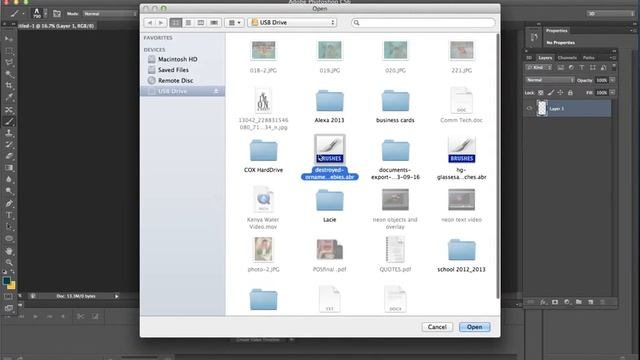640x360 pixels.
Task: Select the Clone Stamp tool
Action: [x=9, y=133]
